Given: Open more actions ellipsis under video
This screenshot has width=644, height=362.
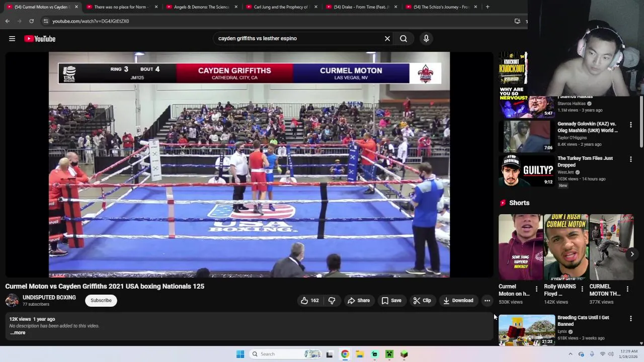Looking at the screenshot, I should pos(487,301).
